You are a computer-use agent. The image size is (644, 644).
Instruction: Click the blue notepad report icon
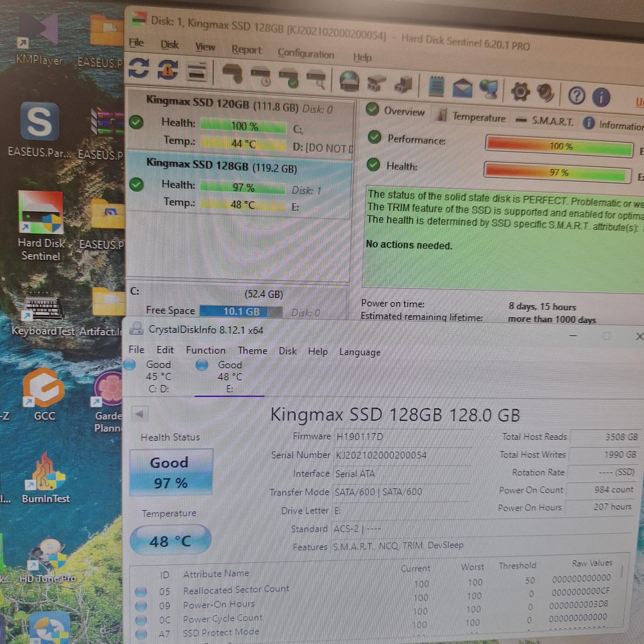[436, 87]
